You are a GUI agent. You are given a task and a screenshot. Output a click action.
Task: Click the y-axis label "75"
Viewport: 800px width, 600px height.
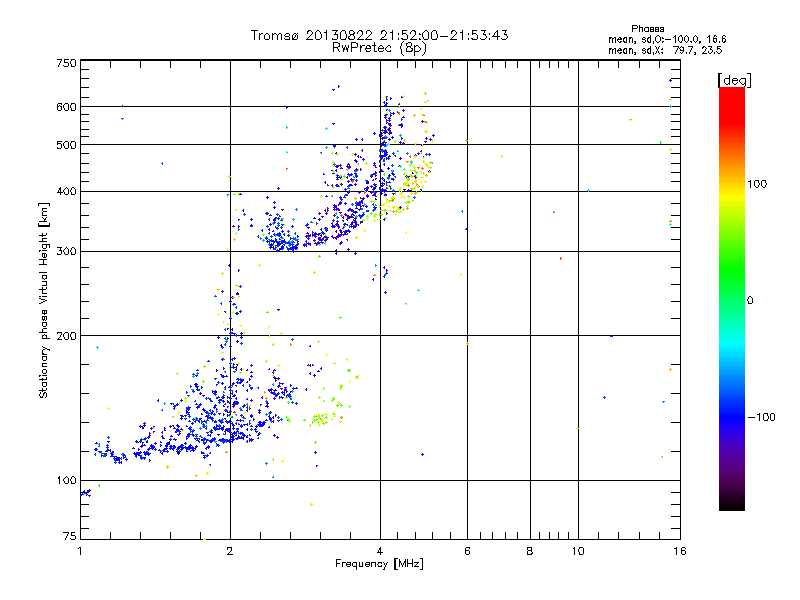[x=70, y=536]
